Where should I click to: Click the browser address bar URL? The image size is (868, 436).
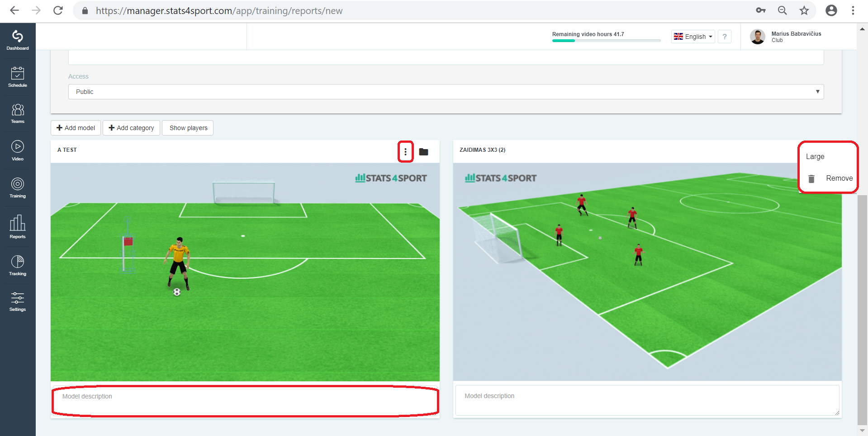point(219,10)
